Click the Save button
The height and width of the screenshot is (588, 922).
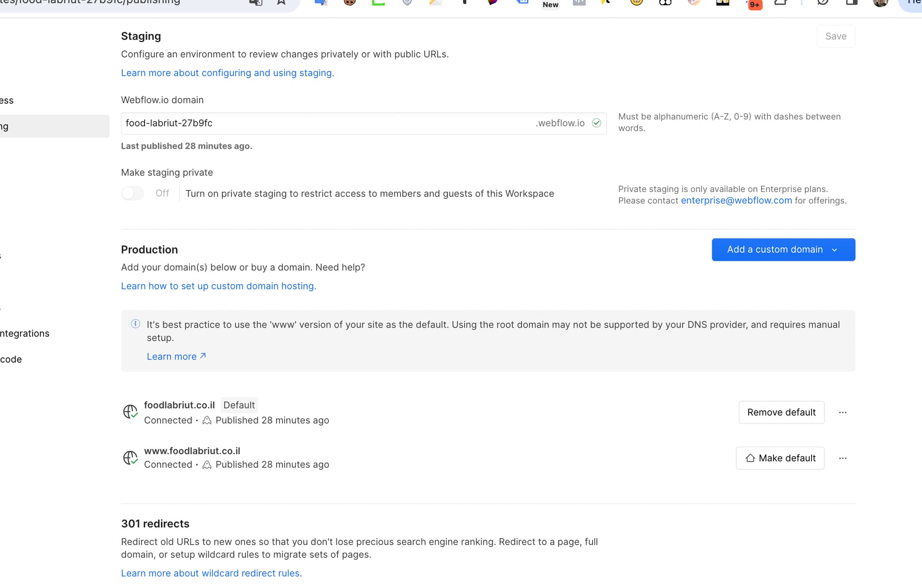click(x=836, y=36)
